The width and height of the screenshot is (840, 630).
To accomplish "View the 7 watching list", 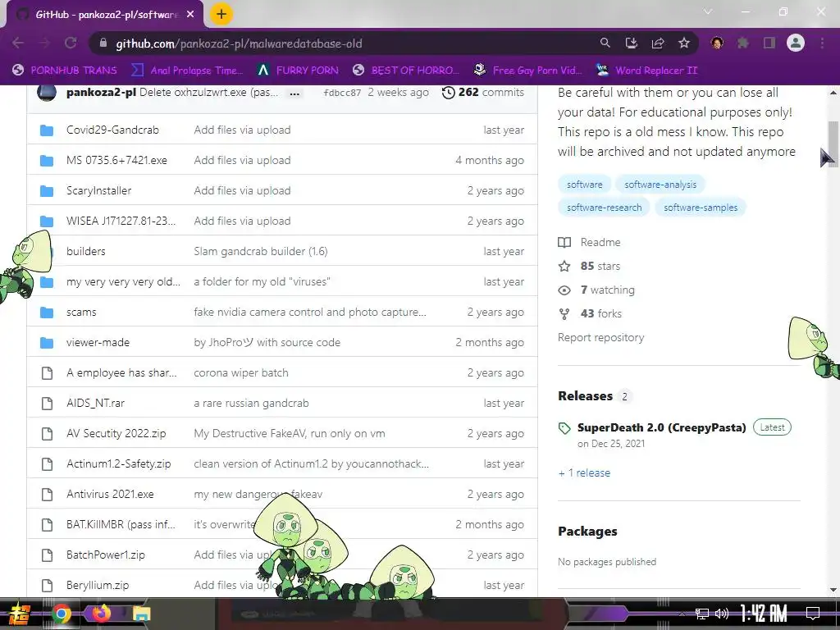I will click(x=596, y=290).
